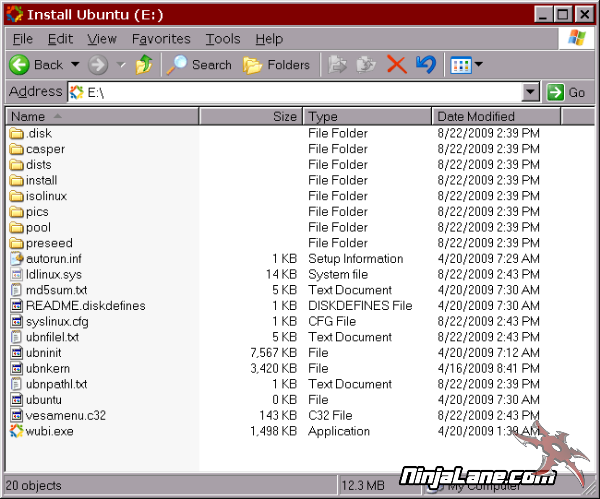Click the Move To toolbar icon
Viewport: 600px width, 499px height.
[337, 65]
